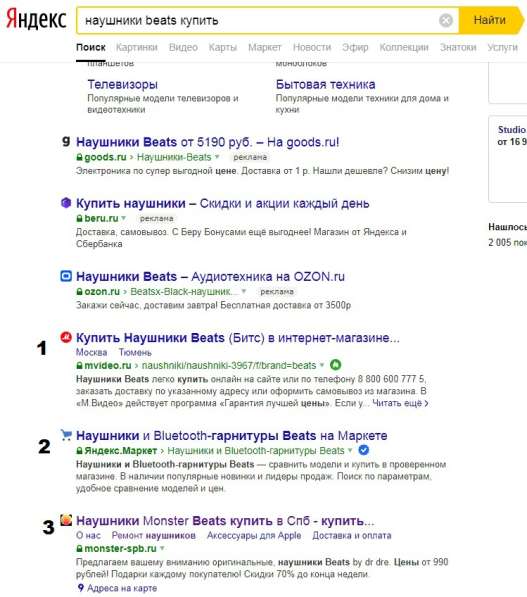Viewport: 527px width, 597px height.
Task: Click the goods.ru favicon icon
Action: coord(66,141)
